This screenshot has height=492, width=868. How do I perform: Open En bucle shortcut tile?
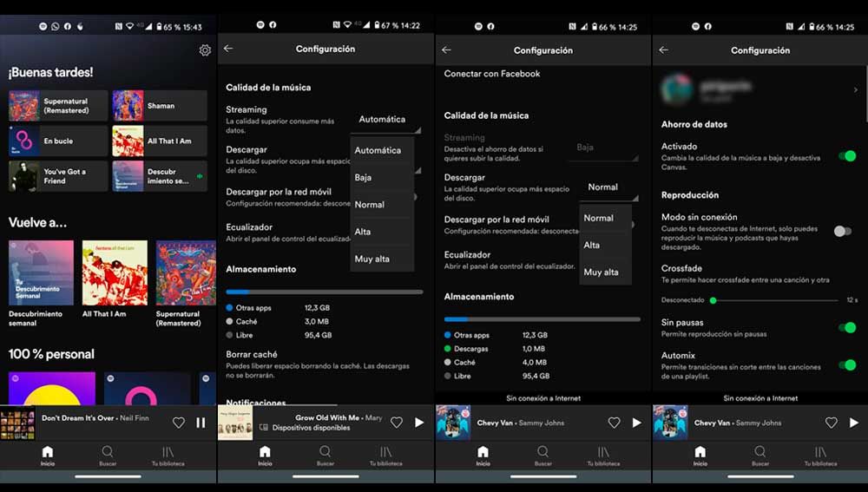pos(58,141)
